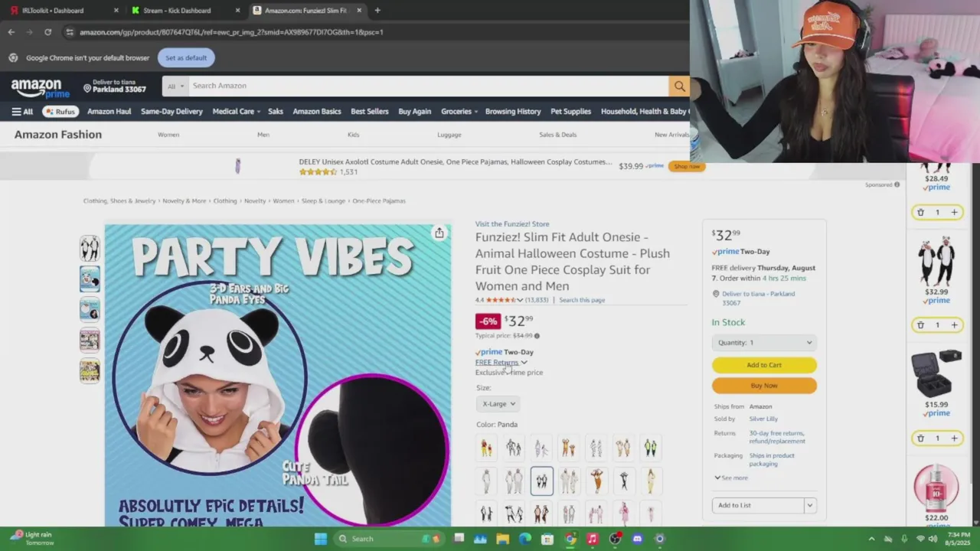The width and height of the screenshot is (980, 551).
Task: Open Windows Start menu
Action: coord(321,539)
